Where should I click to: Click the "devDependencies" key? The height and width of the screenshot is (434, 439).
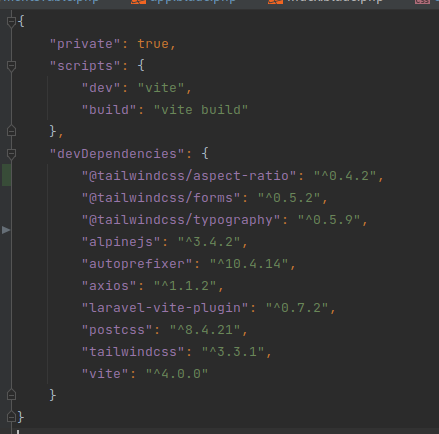point(117,154)
